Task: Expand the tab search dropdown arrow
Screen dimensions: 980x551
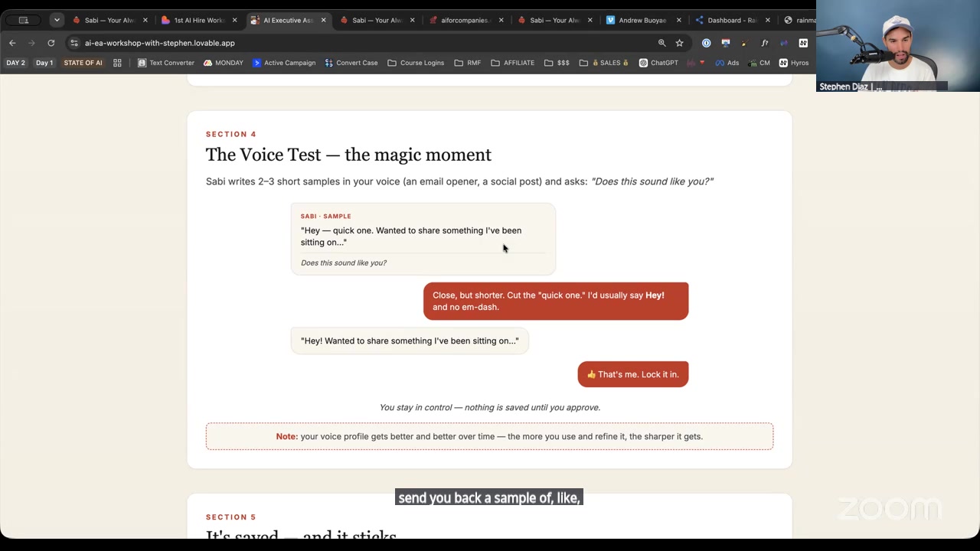Action: point(57,20)
